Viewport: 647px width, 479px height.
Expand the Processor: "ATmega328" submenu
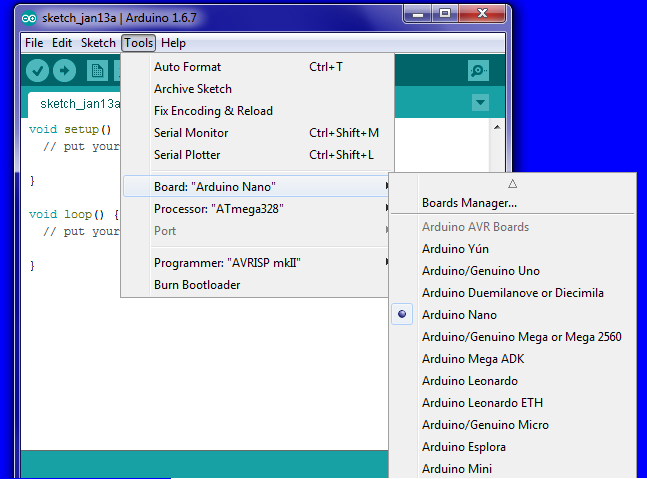click(256, 209)
